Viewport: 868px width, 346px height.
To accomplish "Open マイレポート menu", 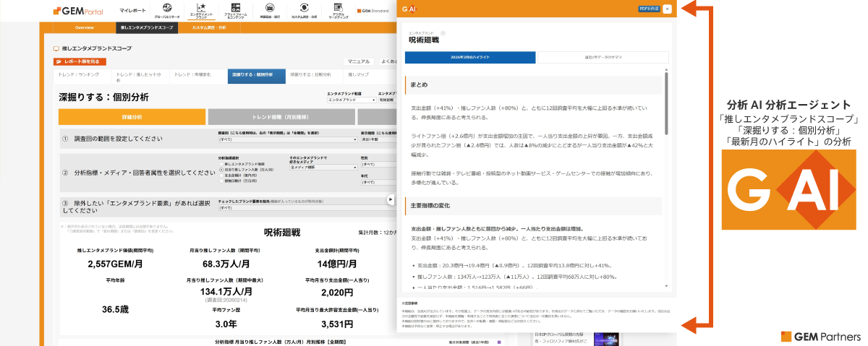I will (x=131, y=12).
